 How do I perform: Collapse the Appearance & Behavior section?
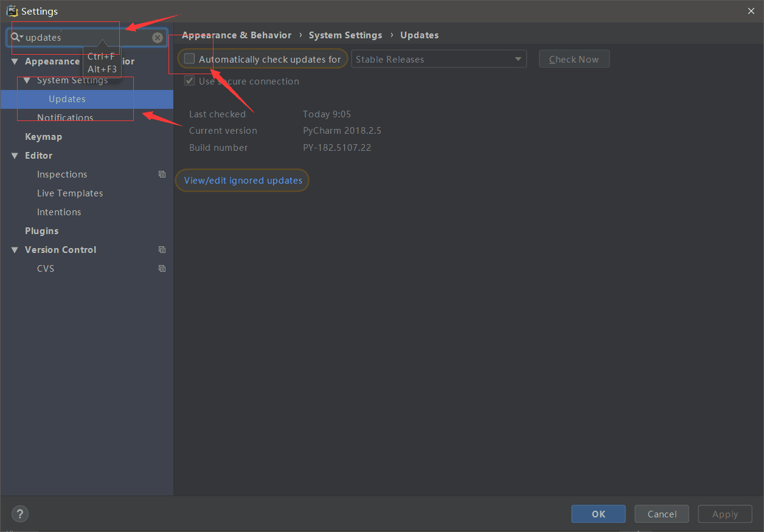point(14,61)
